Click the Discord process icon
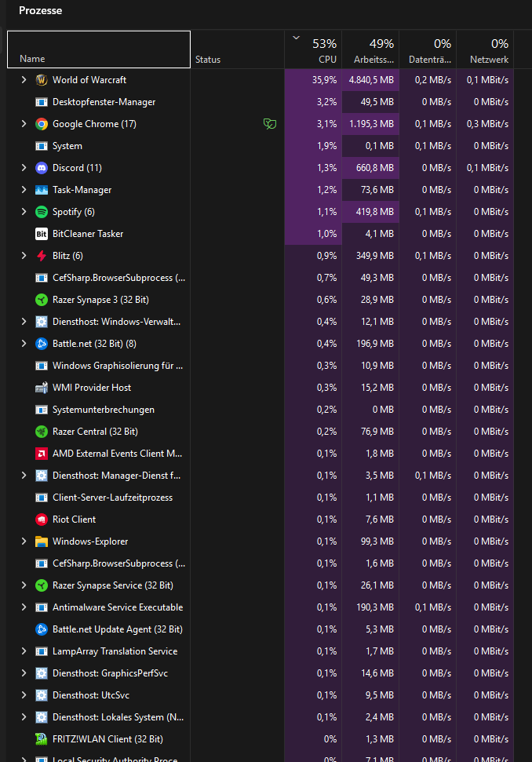The height and width of the screenshot is (762, 532). click(x=42, y=168)
